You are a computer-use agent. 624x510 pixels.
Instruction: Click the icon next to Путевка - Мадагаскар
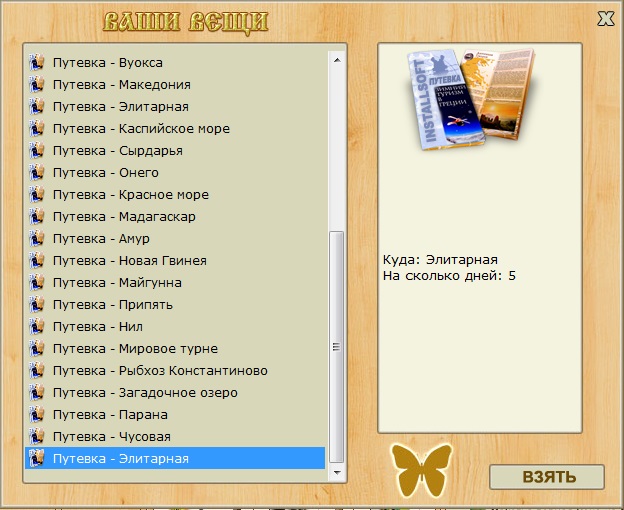tap(37, 216)
